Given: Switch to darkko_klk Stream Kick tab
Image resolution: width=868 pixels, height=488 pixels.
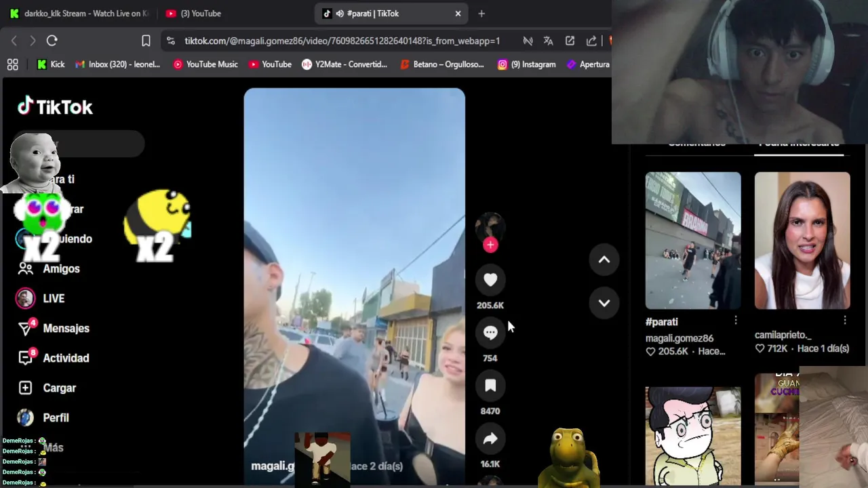Looking at the screenshot, I should [x=78, y=14].
